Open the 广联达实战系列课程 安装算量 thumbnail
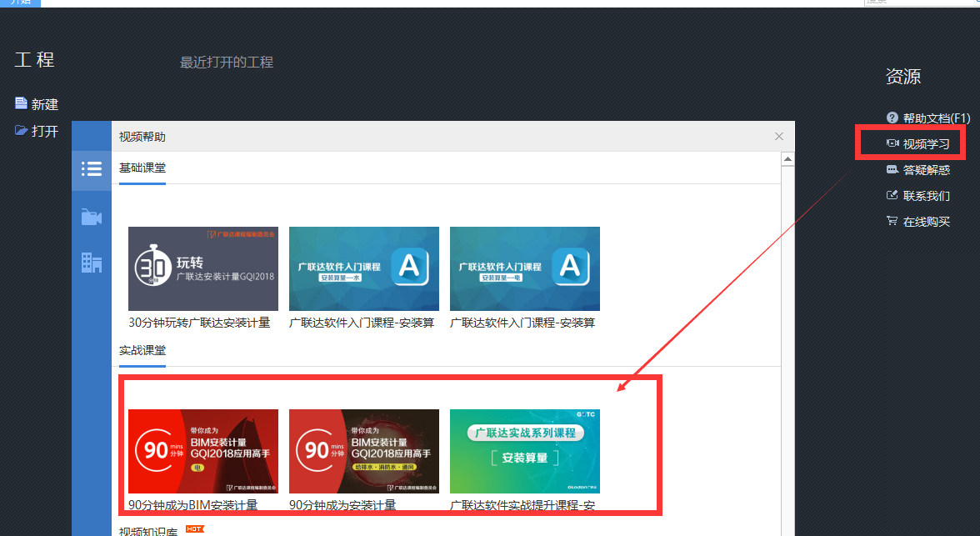 pos(525,452)
